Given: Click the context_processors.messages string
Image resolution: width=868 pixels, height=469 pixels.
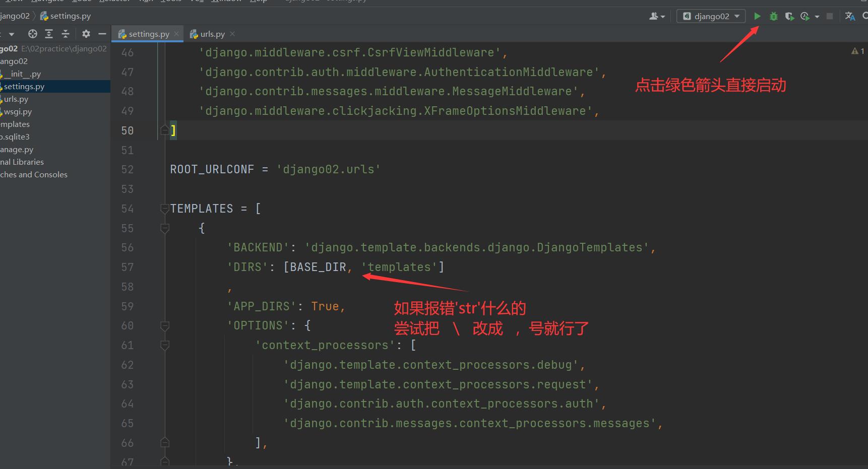Looking at the screenshot, I should 470,424.
